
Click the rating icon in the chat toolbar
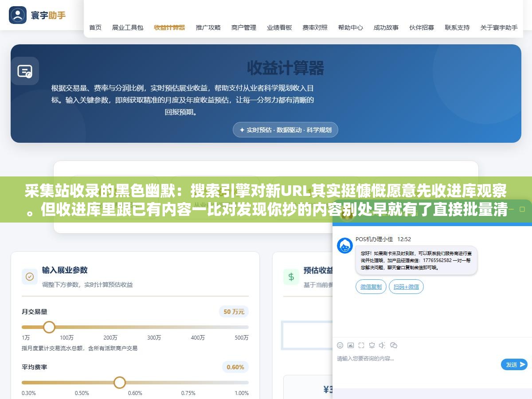pos(372,345)
